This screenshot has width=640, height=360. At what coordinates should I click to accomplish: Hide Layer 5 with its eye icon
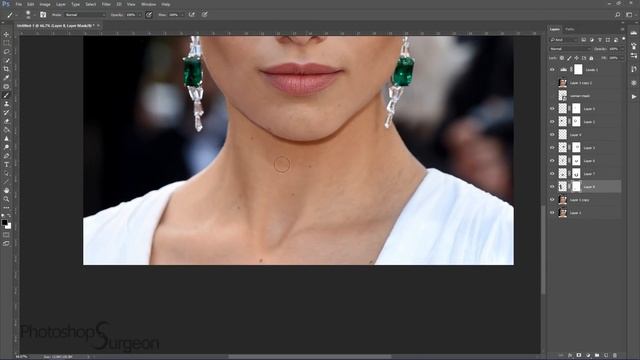[x=552, y=109]
